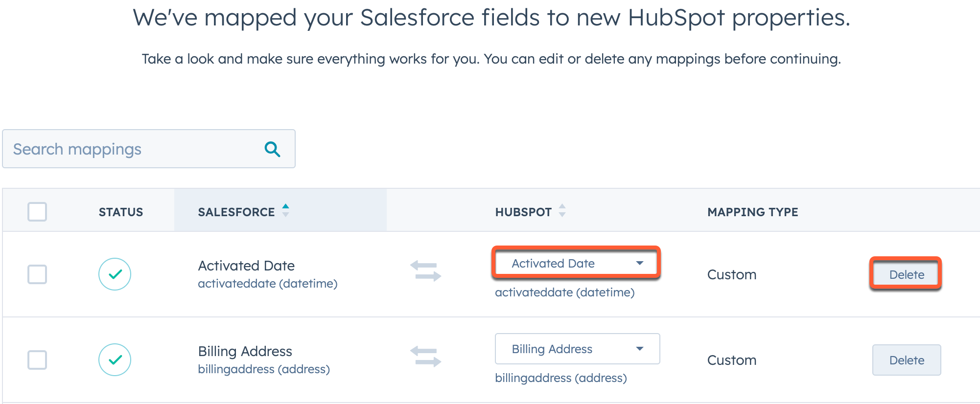The width and height of the screenshot is (980, 404).
Task: Check the Activated Date row checkbox
Action: 37,274
